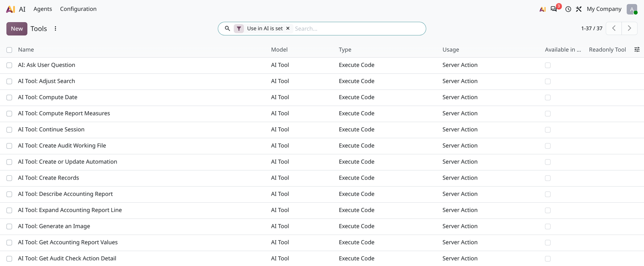
Task: Open the Tools actions kebab menu
Action: click(x=56, y=29)
